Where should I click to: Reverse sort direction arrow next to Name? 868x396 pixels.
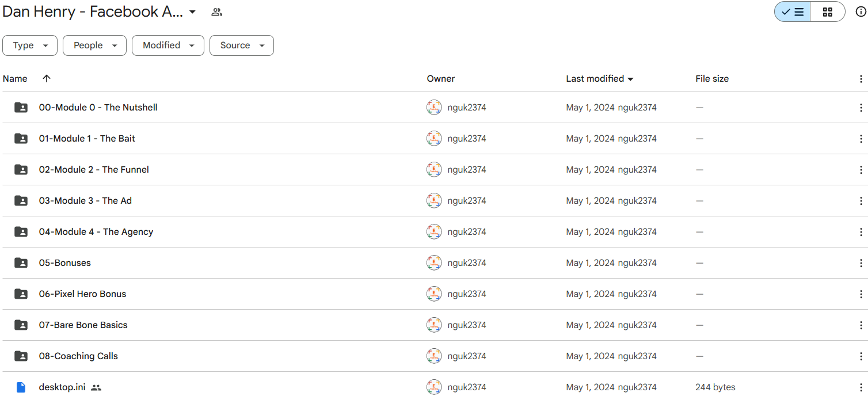click(47, 79)
